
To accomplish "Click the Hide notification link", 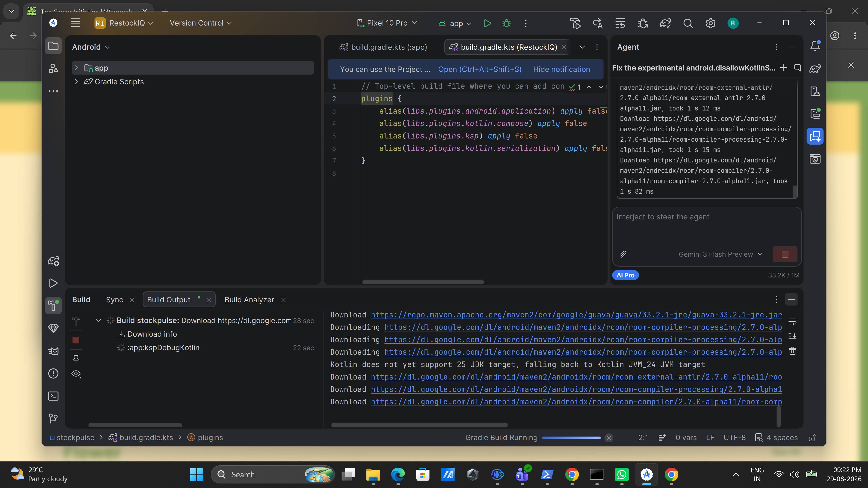I will coord(561,69).
